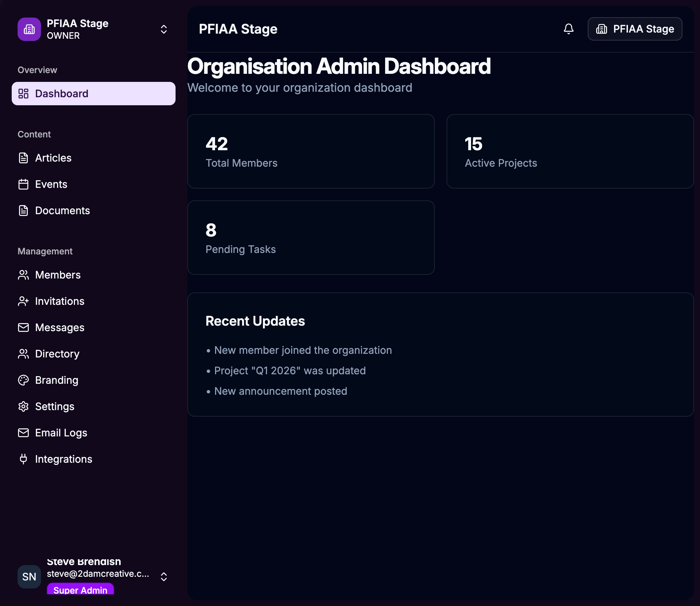Click the Branding palette icon
This screenshot has height=606, width=700.
23,380
